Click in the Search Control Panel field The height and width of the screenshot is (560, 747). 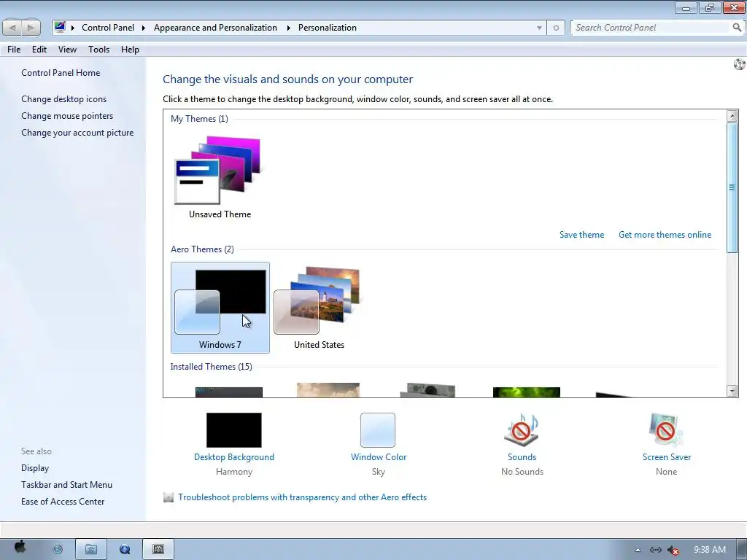(651, 28)
